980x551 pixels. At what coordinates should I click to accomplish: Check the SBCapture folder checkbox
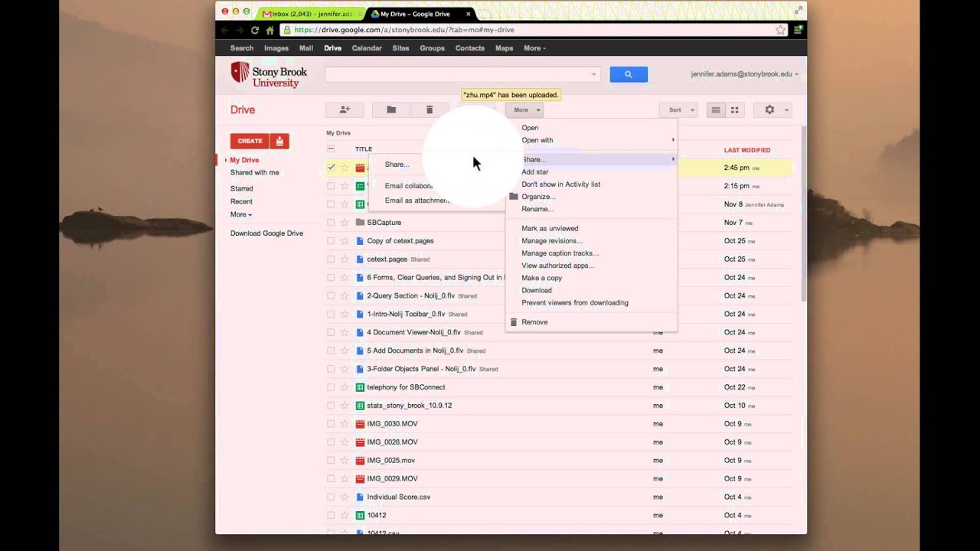[x=331, y=223]
